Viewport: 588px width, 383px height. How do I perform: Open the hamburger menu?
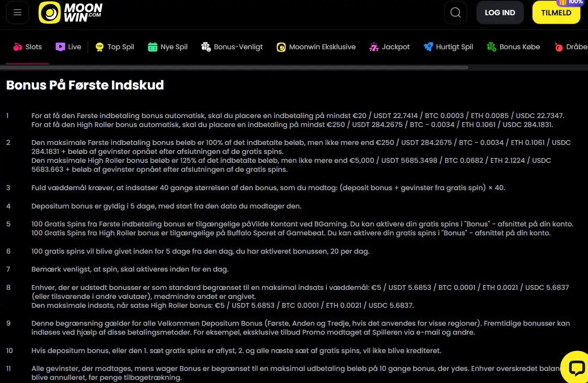(17, 13)
